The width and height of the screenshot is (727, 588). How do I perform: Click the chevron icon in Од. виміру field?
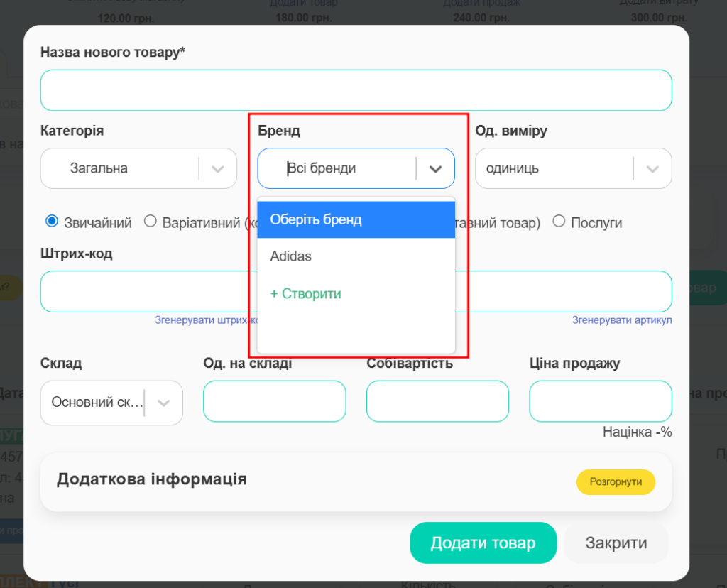652,168
